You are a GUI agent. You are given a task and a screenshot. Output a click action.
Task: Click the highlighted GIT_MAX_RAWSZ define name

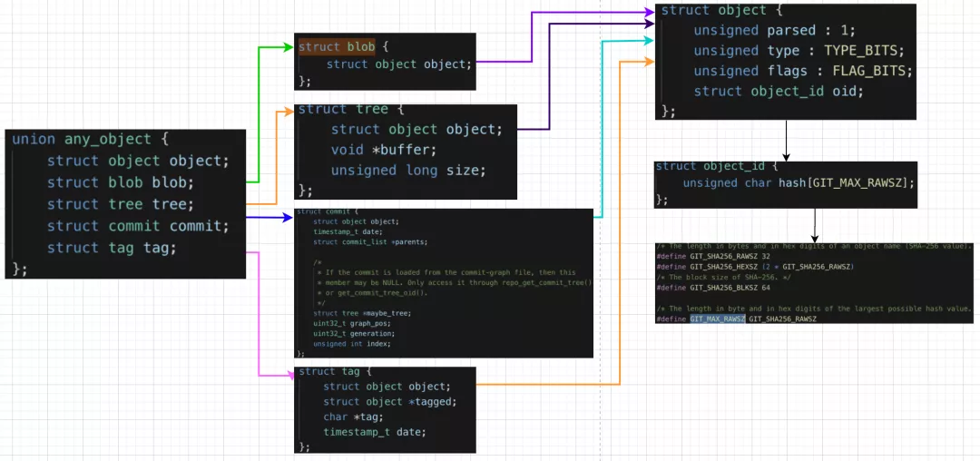click(717, 319)
